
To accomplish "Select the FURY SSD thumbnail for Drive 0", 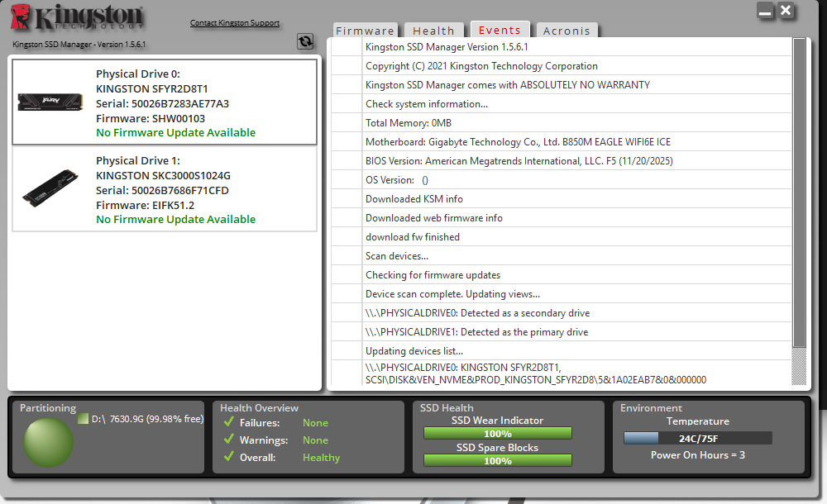I will coord(50,102).
